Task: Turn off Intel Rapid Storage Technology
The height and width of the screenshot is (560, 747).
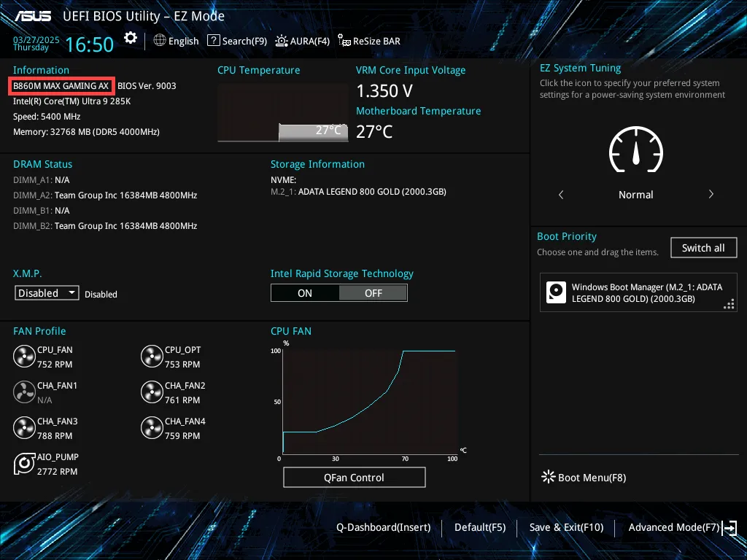Action: coord(373,292)
